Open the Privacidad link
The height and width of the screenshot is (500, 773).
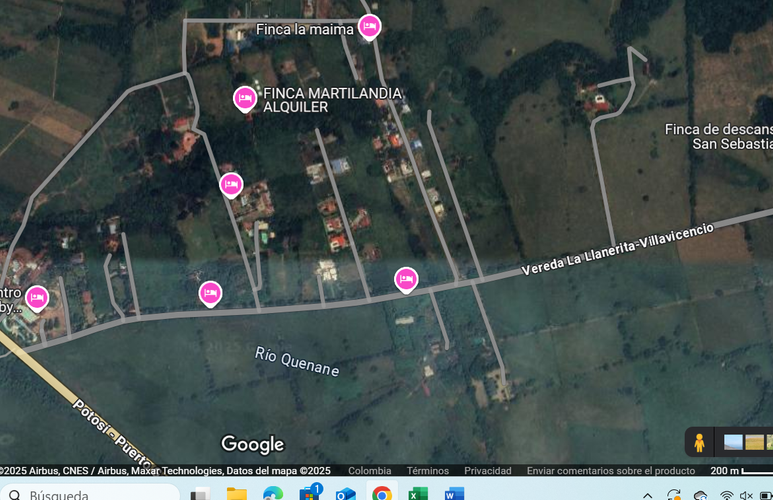click(488, 470)
